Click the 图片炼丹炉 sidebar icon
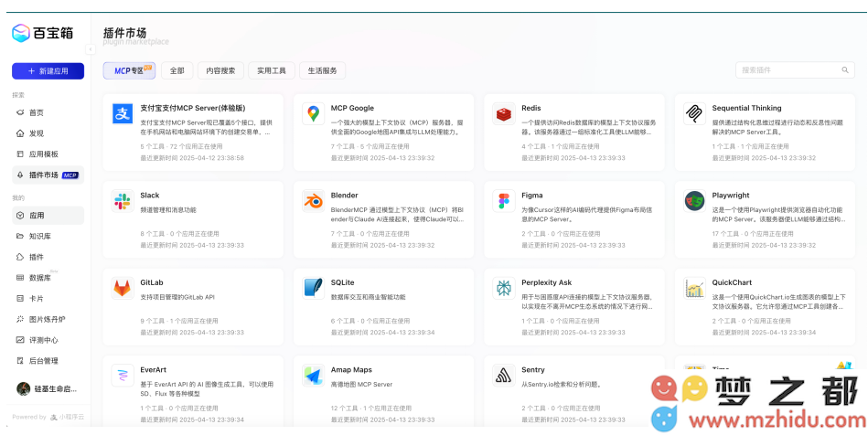The width and height of the screenshot is (868, 435). point(20,319)
